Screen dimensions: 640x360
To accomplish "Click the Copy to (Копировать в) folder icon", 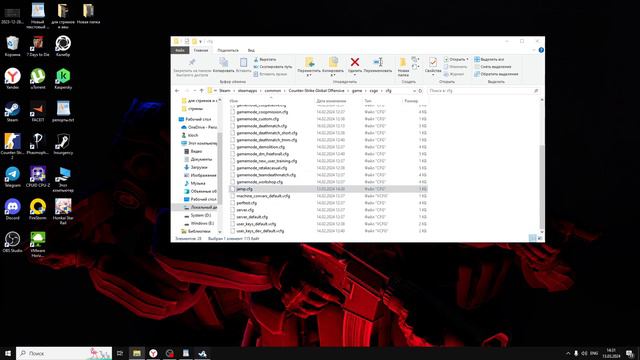I will click(333, 62).
